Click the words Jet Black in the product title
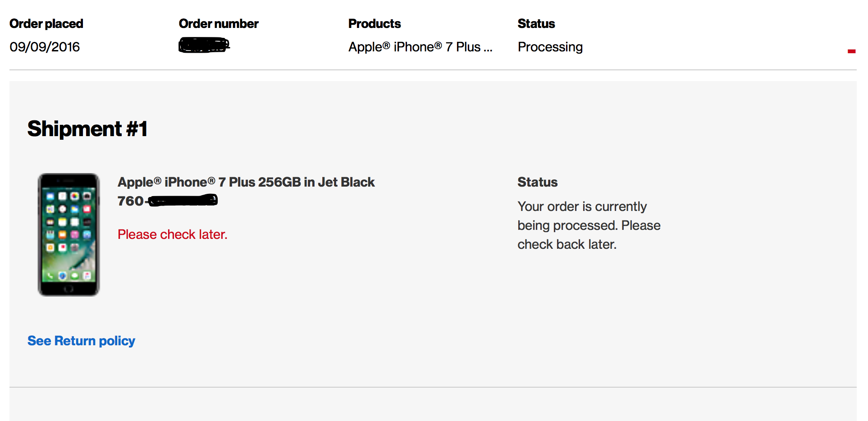Screen dimensions: 868x421 pos(346,182)
